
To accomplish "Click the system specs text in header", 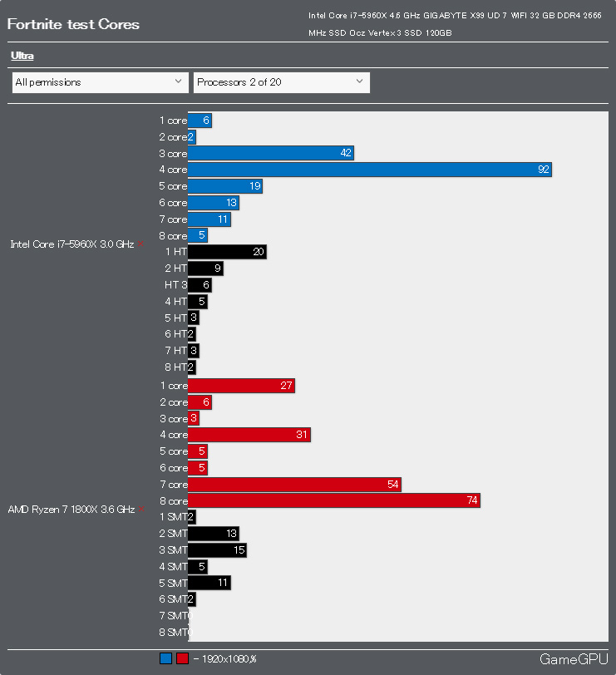I will pos(455,24).
